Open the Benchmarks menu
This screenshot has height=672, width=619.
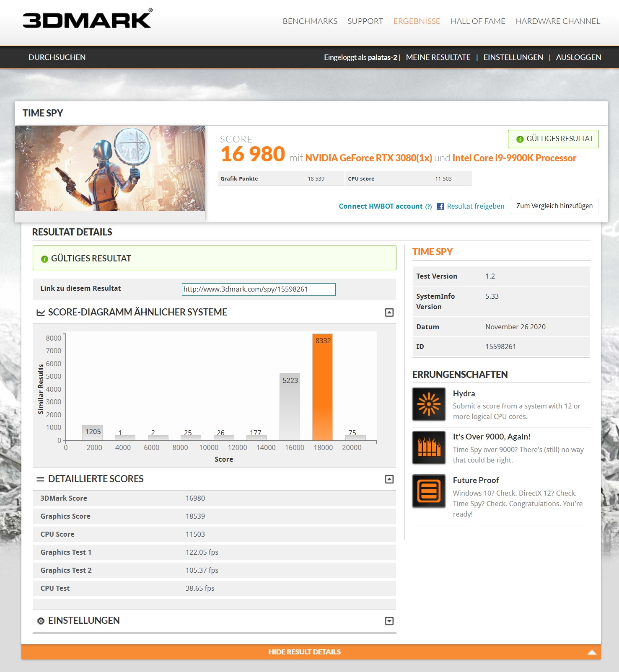tap(310, 21)
